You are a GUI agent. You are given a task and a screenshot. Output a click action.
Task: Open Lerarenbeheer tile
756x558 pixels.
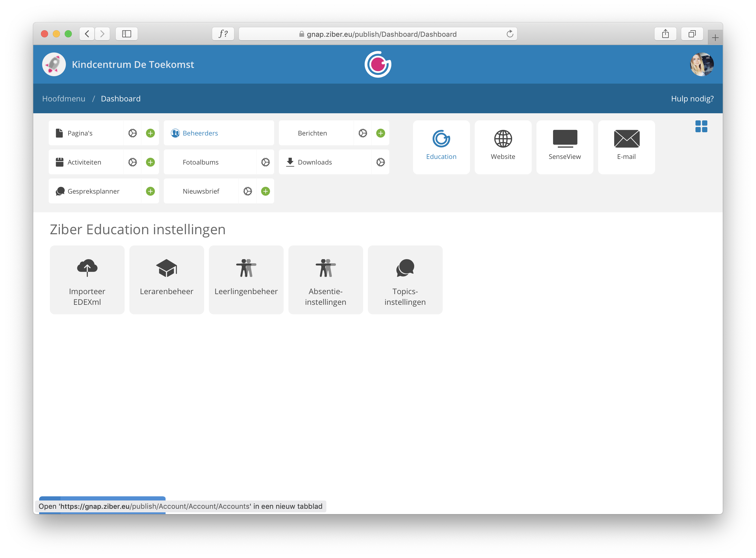(167, 280)
